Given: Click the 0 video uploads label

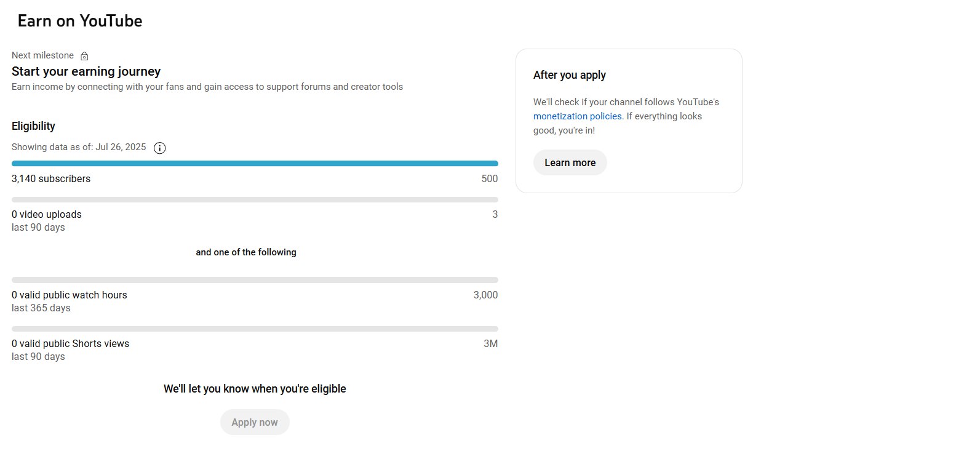Looking at the screenshot, I should coord(47,214).
